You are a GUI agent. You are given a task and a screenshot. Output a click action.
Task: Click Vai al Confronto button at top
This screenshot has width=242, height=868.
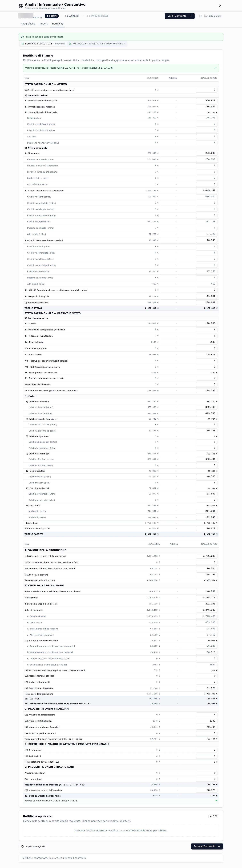click(180, 16)
